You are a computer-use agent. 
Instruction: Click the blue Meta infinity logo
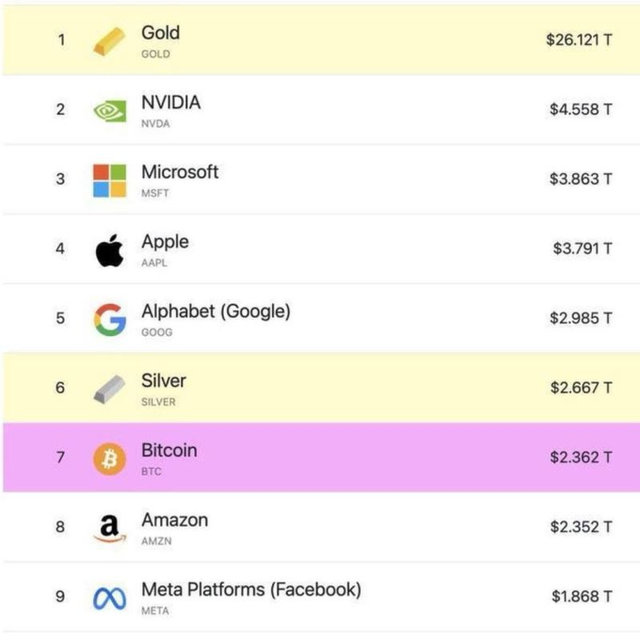click(x=110, y=598)
